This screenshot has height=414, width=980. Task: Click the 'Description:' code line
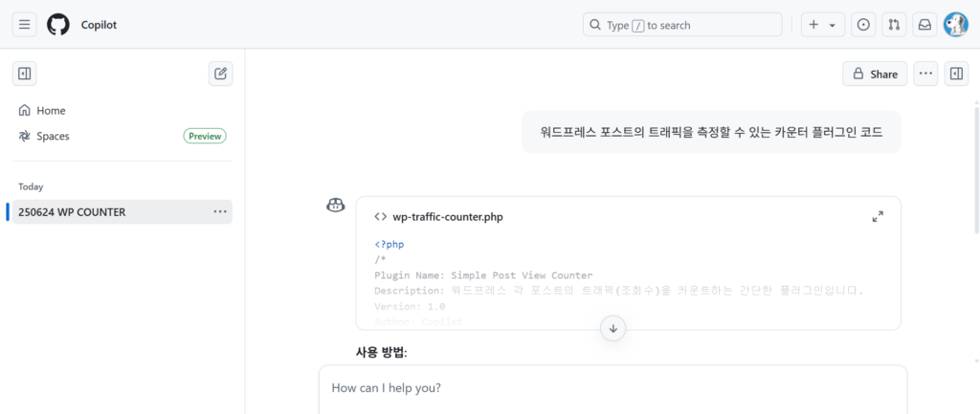619,291
